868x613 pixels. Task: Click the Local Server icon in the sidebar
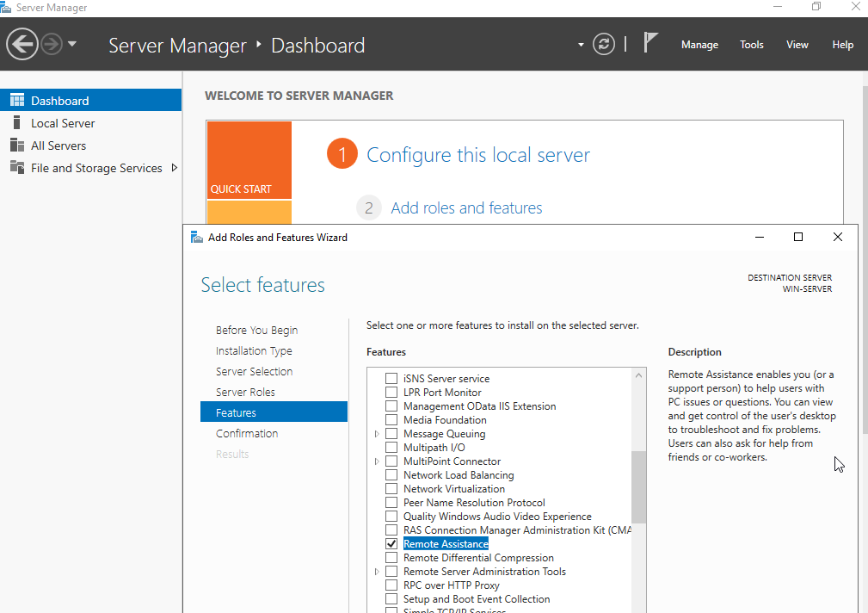(x=17, y=122)
